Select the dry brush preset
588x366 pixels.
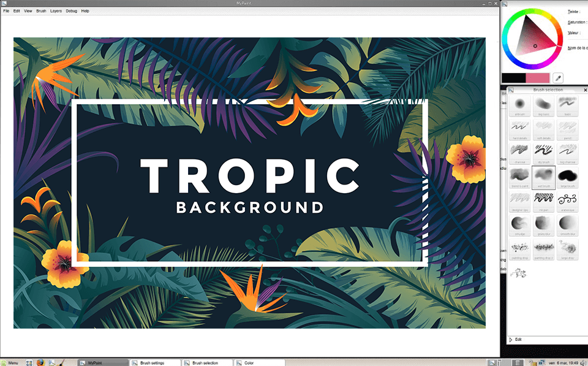point(544,151)
